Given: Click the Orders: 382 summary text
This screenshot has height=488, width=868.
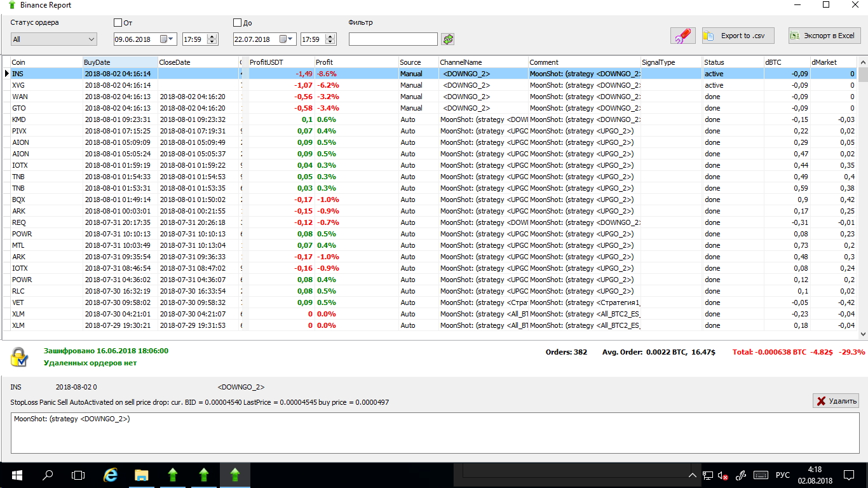Looking at the screenshot, I should tap(566, 352).
